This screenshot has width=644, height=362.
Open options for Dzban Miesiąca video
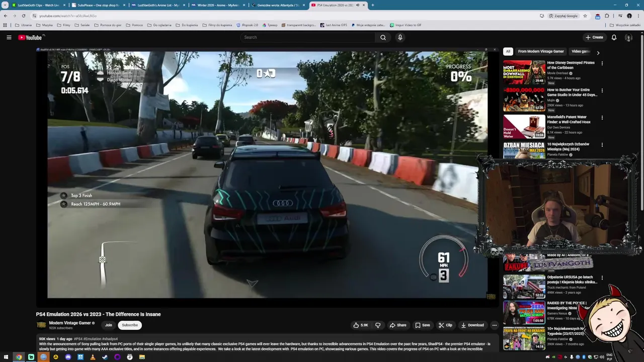[602, 145]
